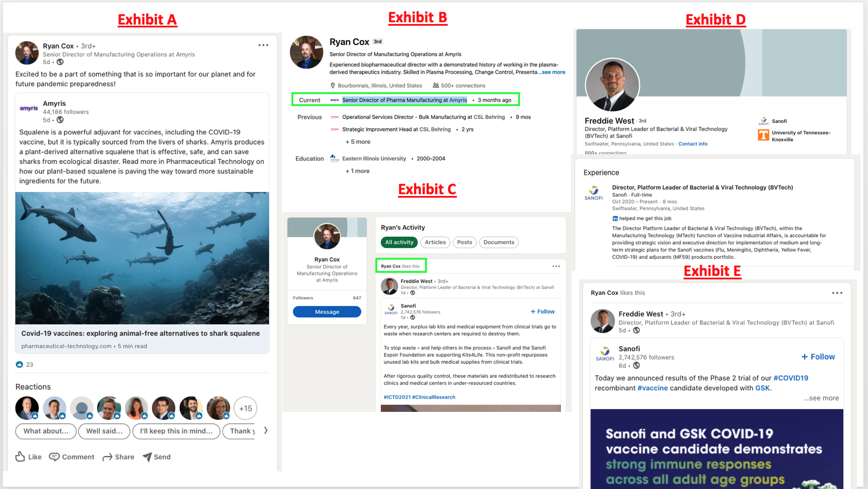Expand summary with 'see more' link
This screenshot has height=489, width=868.
click(x=553, y=72)
